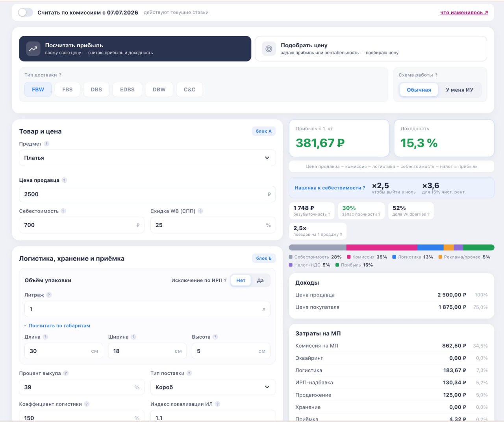Click help icon beside Цена продавца
Image resolution: width=504 pixels, height=422 pixels.
point(65,180)
